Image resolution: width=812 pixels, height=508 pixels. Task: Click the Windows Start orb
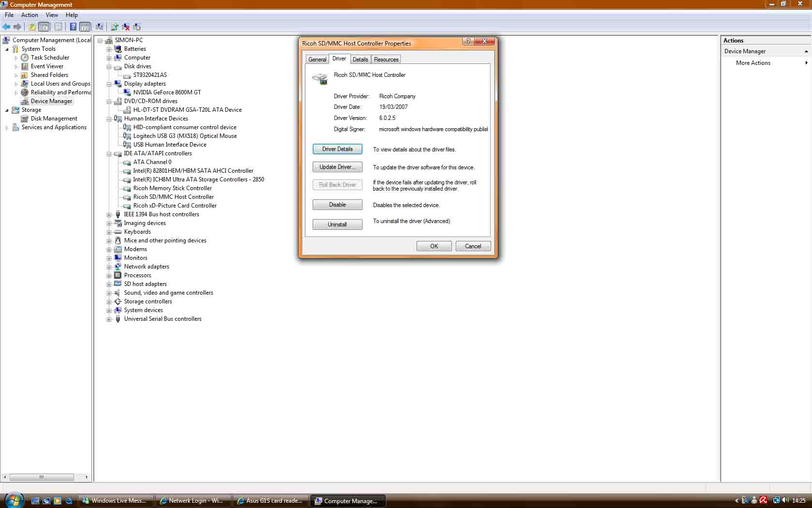point(14,500)
